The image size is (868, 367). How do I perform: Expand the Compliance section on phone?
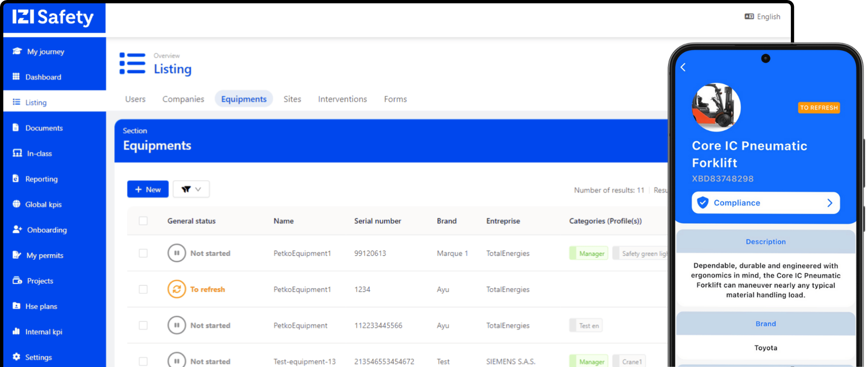click(766, 203)
